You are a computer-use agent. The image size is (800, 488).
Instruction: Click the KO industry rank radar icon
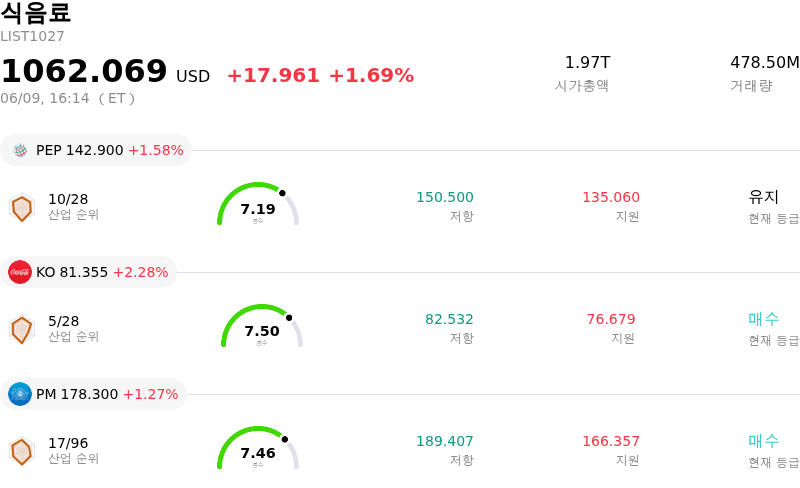point(22,330)
